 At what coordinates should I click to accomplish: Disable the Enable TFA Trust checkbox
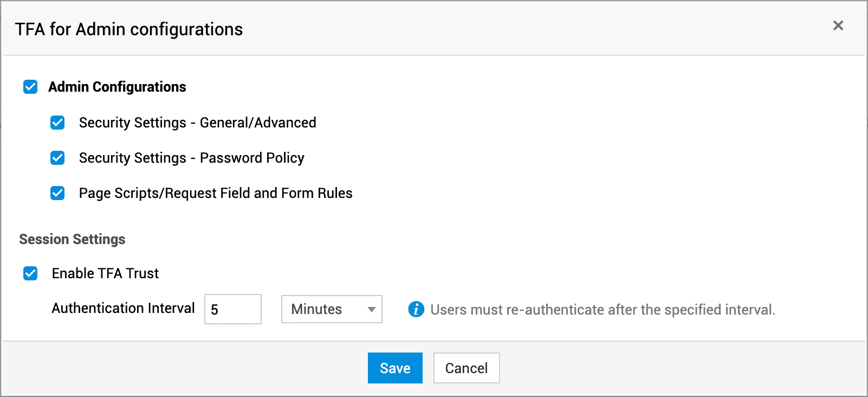point(30,273)
